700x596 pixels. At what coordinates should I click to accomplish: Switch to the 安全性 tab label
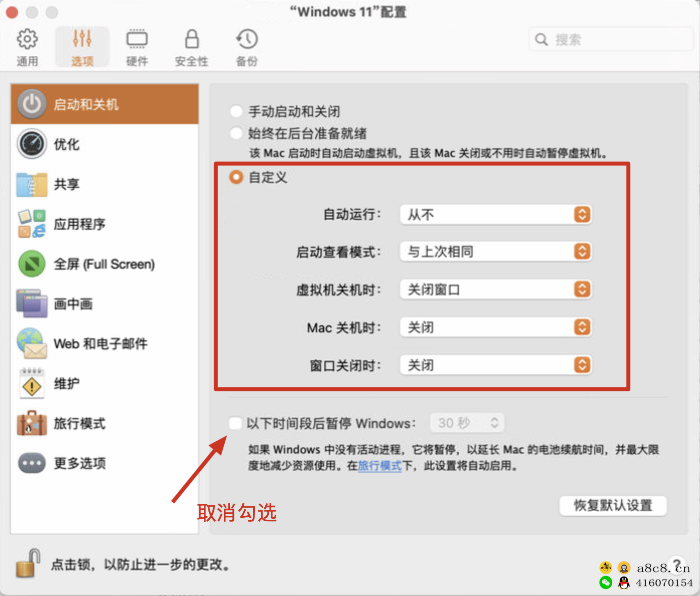tap(192, 61)
